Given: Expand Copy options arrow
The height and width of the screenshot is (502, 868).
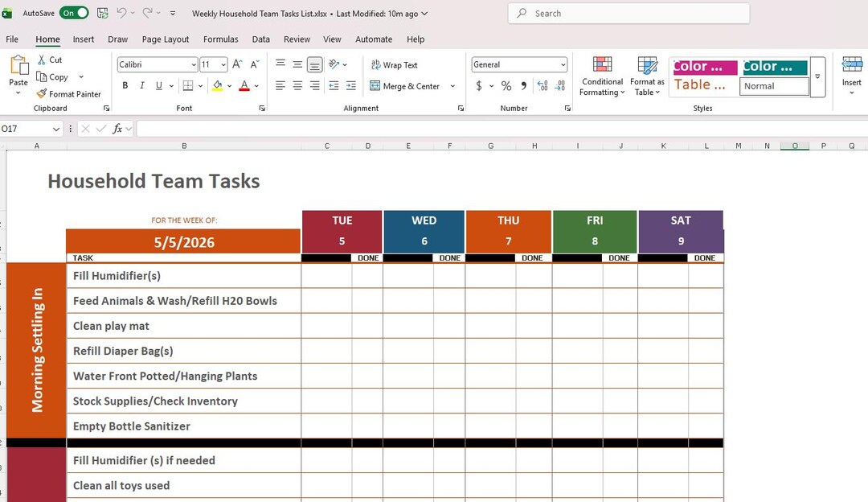Looking at the screenshot, I should point(81,77).
